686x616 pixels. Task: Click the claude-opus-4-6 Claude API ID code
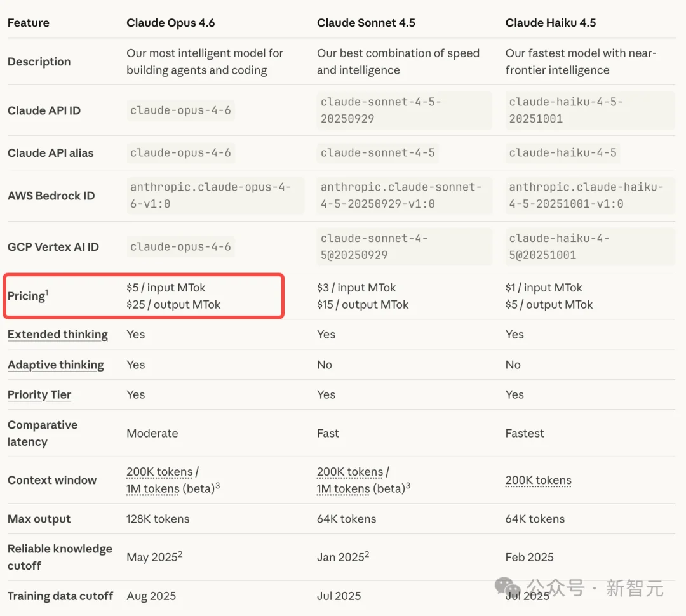click(180, 110)
